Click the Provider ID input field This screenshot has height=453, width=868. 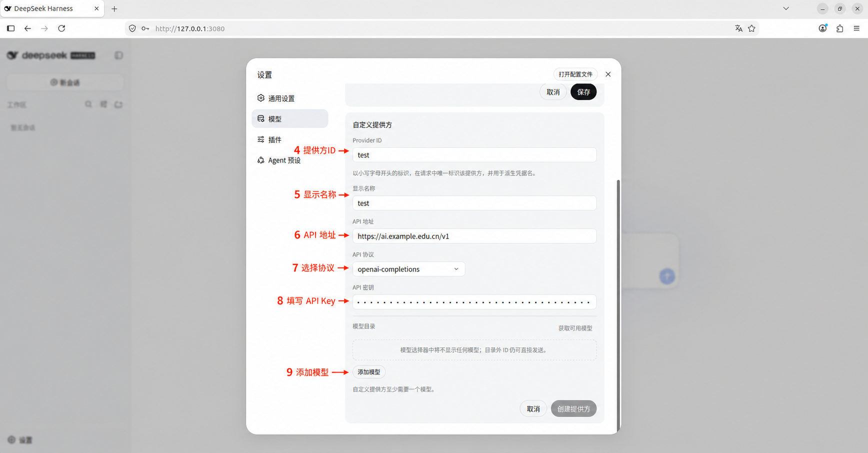click(x=474, y=155)
